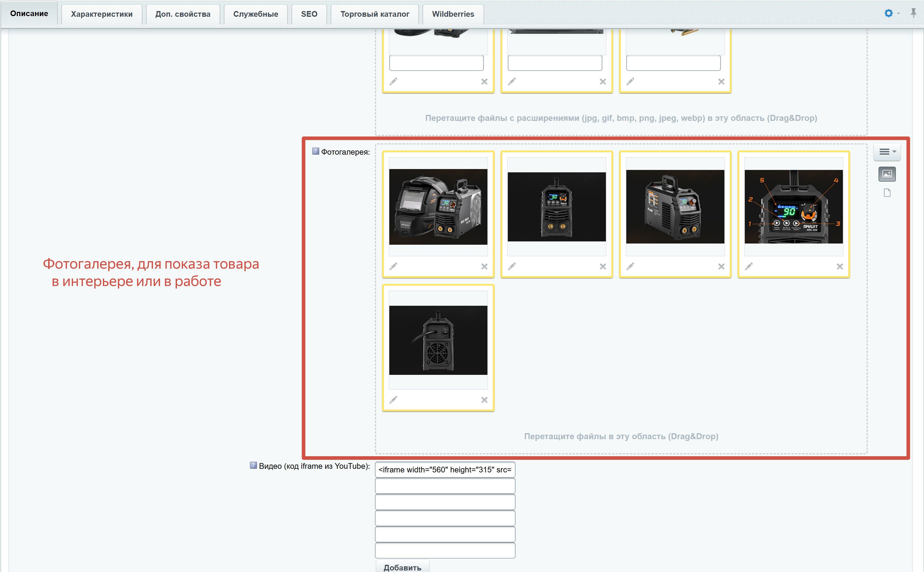The width and height of the screenshot is (924, 572).
Task: Remove the rear-view welder photo
Action: pos(484,400)
